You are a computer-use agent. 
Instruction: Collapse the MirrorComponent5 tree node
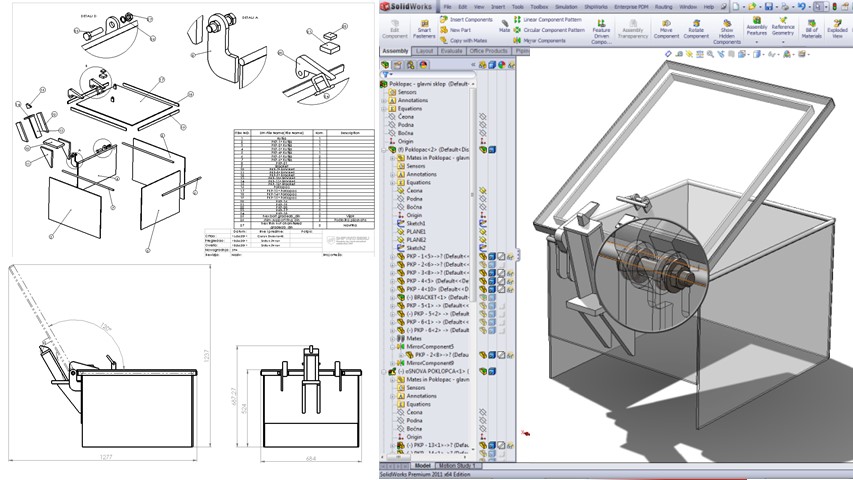pyautogui.click(x=392, y=346)
